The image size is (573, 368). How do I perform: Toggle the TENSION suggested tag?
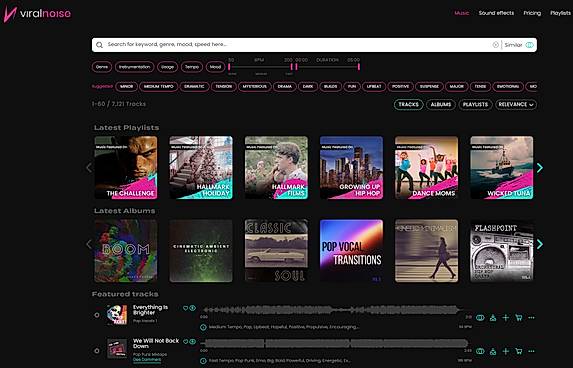(x=224, y=87)
